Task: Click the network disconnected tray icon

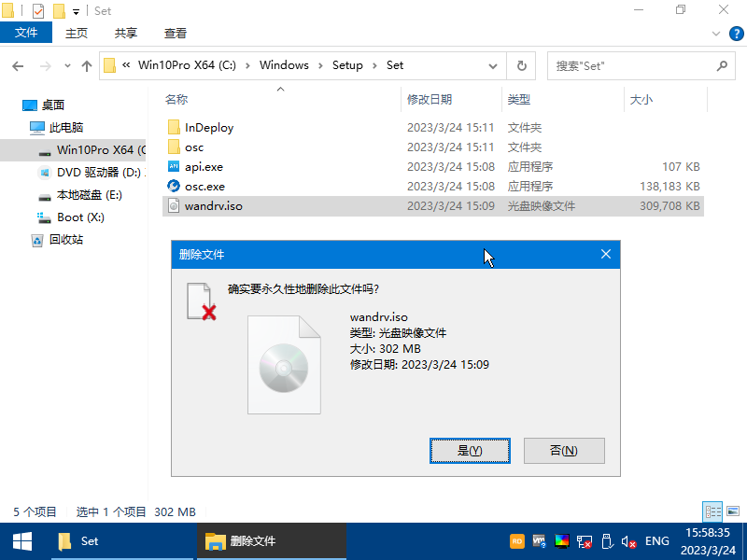Action: coord(585,541)
